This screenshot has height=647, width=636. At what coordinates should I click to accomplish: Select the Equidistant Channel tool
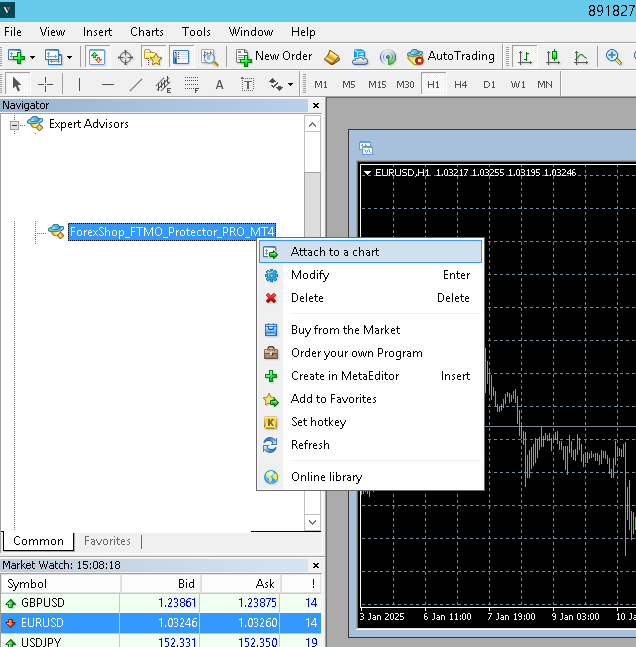tap(163, 85)
